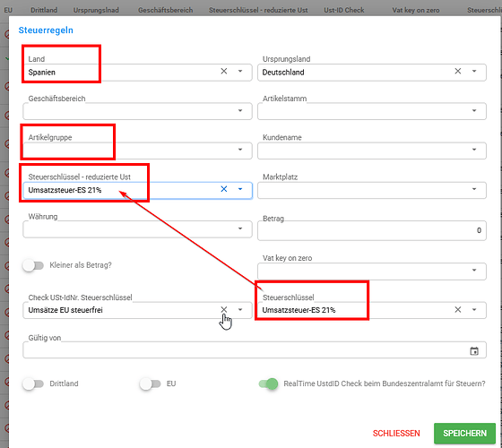The width and height of the screenshot is (502, 448).
Task: Open the Ursprungsland dropdown arrow
Action: pyautogui.click(x=474, y=71)
